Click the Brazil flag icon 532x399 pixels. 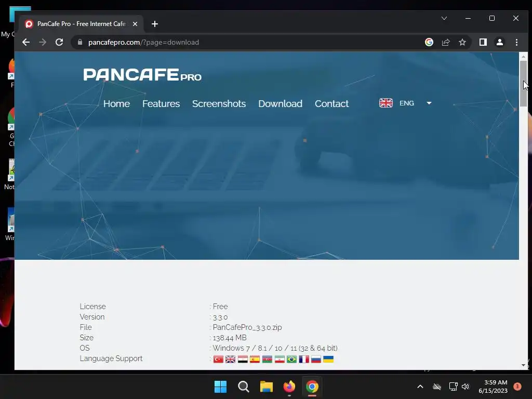pyautogui.click(x=291, y=359)
